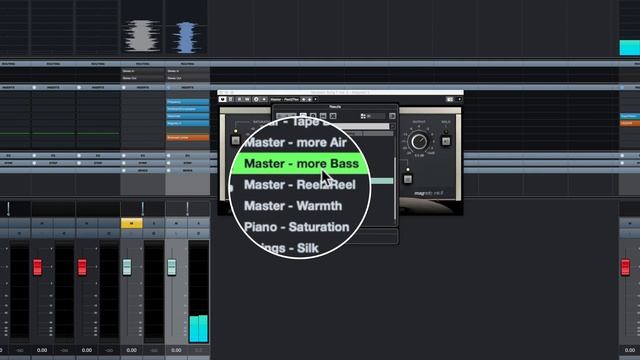Screen dimensions: 640x360
Task: Open plug-in functions menu at header's right end
Action: coord(459,99)
